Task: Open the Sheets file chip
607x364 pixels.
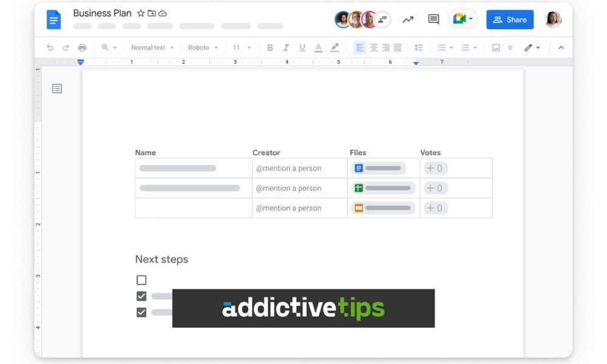Action: click(x=383, y=189)
